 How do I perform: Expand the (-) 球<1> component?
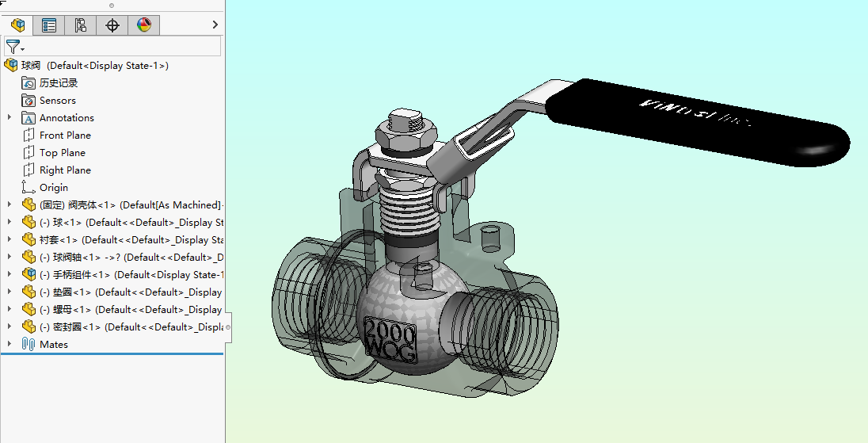(10, 222)
